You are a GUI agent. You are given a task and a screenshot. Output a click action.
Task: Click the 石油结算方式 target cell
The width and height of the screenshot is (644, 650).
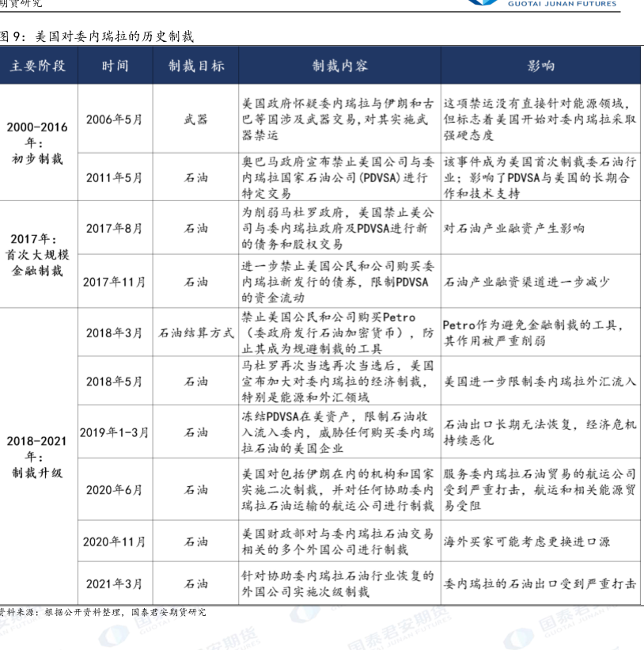[x=196, y=333]
